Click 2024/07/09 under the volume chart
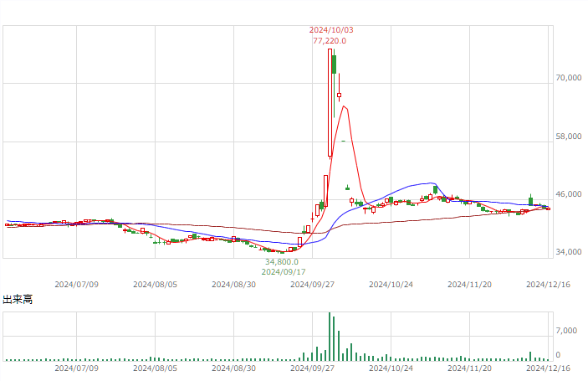Screen dimensions: 588x381 (76, 368)
